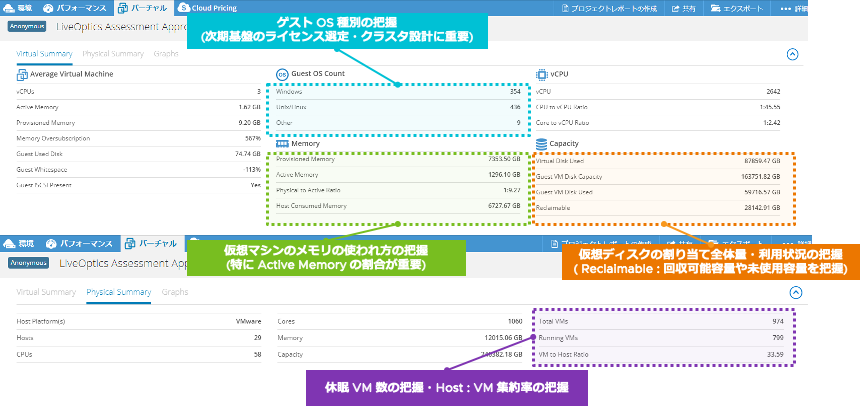Click the Physical to Active Ratio row

click(398, 190)
